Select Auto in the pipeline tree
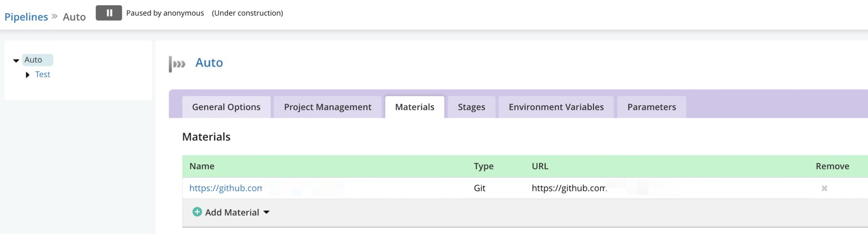The height and width of the screenshot is (234, 868). [x=33, y=60]
